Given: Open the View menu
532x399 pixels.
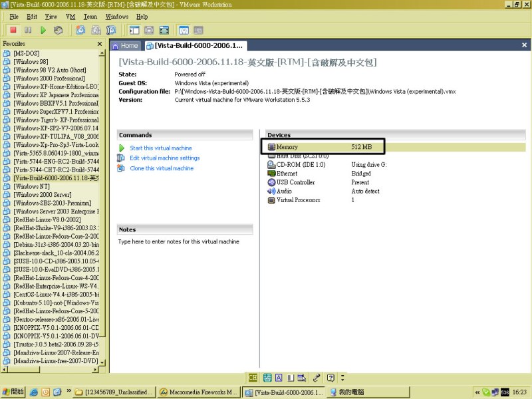Looking at the screenshot, I should pos(51,17).
